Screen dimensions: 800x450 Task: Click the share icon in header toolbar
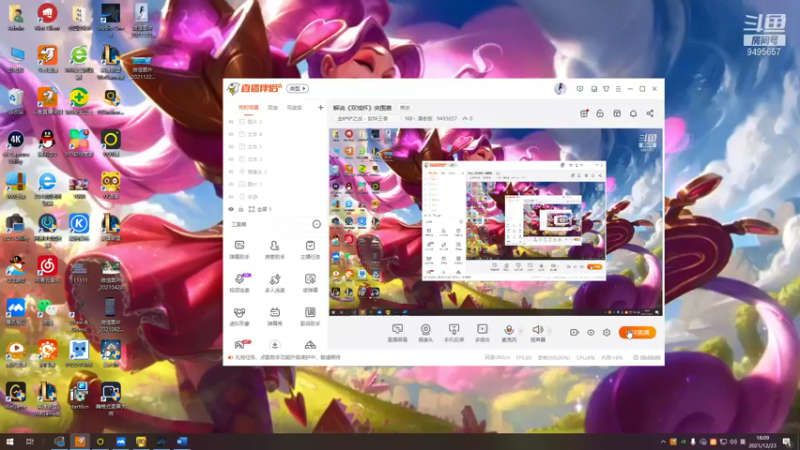pos(650,113)
